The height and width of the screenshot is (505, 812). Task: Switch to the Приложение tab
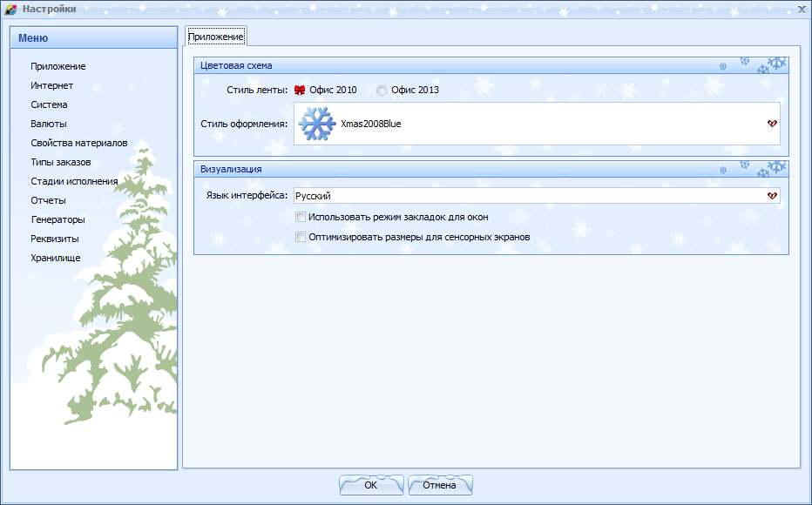point(216,37)
